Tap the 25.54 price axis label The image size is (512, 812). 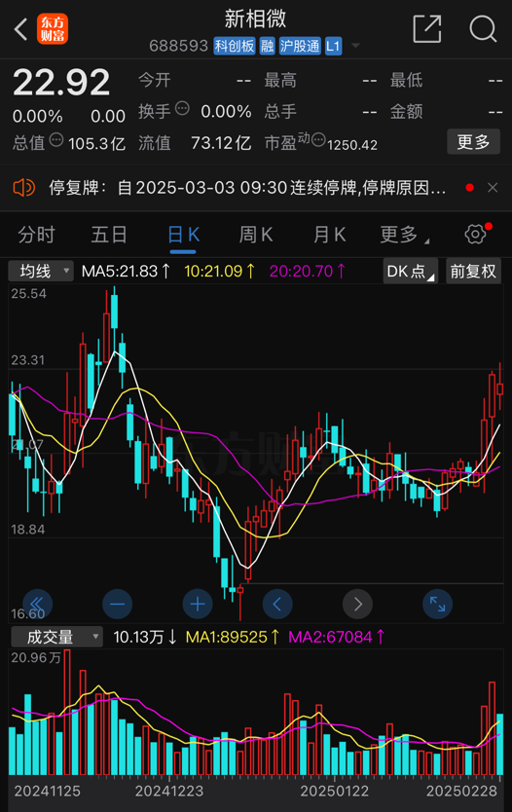tap(29, 294)
